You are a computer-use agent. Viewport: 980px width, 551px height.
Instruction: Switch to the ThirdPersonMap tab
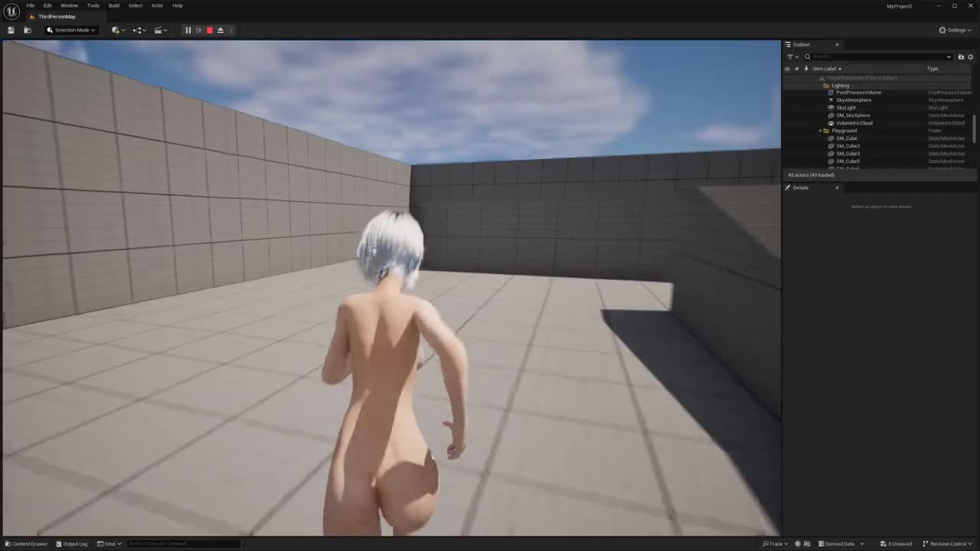click(x=56, y=16)
